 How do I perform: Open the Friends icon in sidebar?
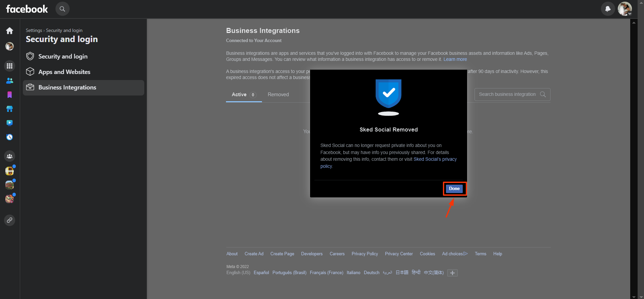coord(9,81)
